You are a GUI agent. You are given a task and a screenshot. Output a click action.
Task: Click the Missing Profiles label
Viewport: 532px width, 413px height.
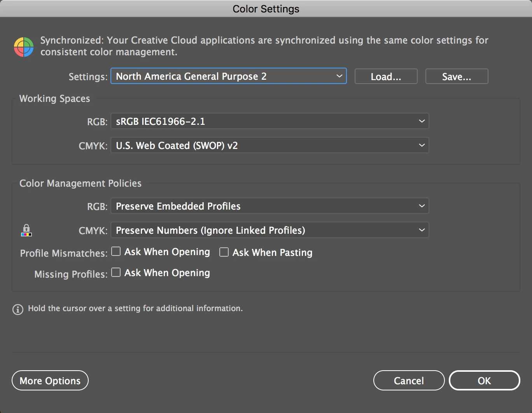point(71,274)
